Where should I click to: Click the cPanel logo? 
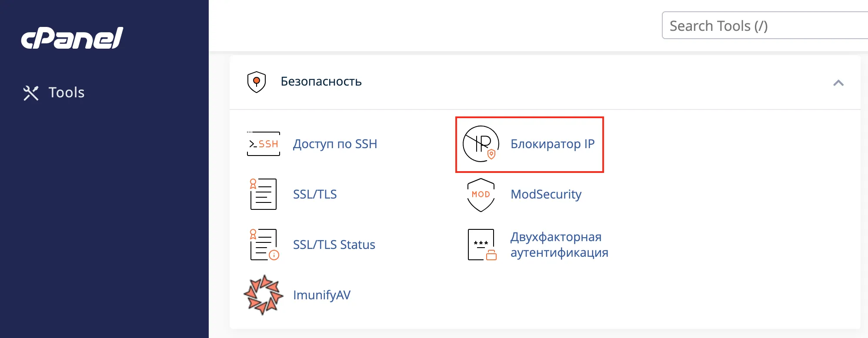click(72, 38)
